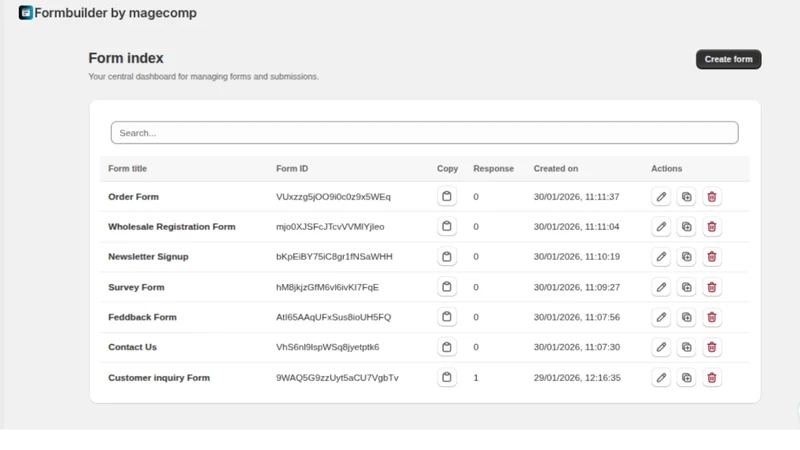This screenshot has width=800, height=450.
Task: Click date 30/01/2026, 11:07:30
Action: coord(577,347)
